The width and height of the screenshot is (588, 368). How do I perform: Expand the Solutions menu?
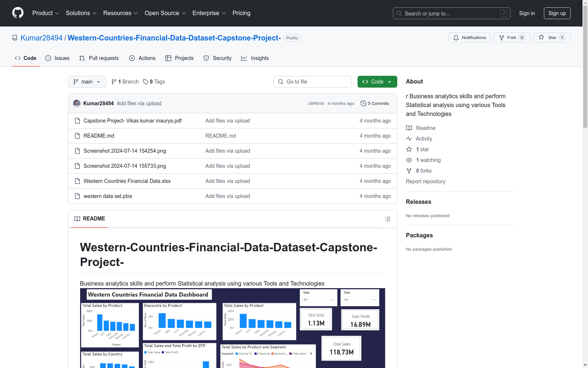coord(81,13)
